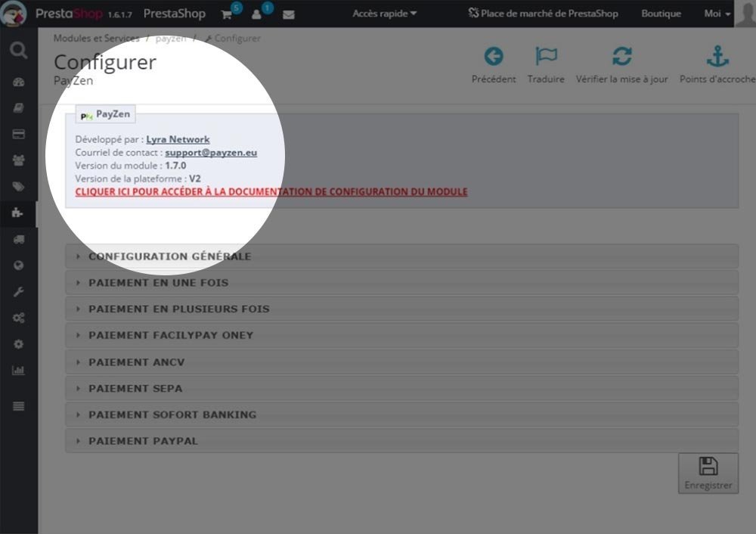Open Preferences via sidebar wrench icon
Viewport: 756px width, 534px height.
[19, 291]
